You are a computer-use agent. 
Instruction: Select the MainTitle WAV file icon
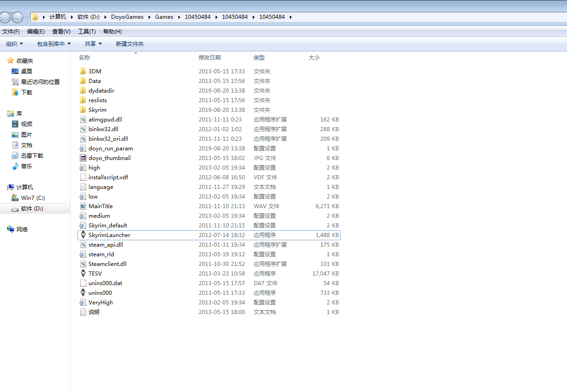point(83,206)
